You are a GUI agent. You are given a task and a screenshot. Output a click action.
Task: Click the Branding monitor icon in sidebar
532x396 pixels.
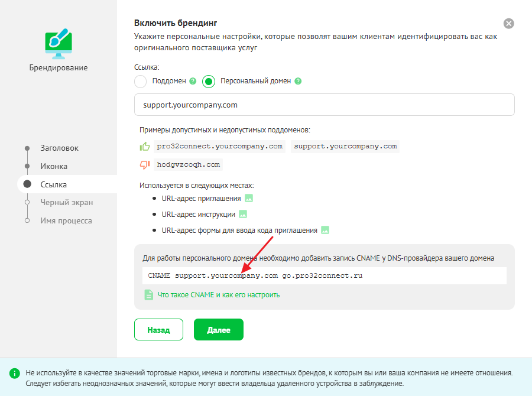click(58, 44)
